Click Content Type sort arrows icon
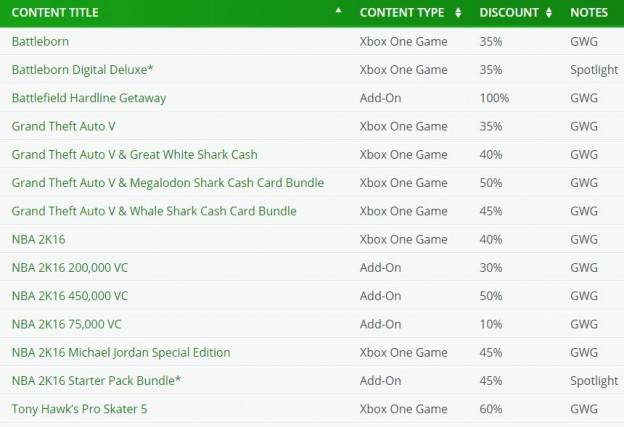 coord(458,13)
